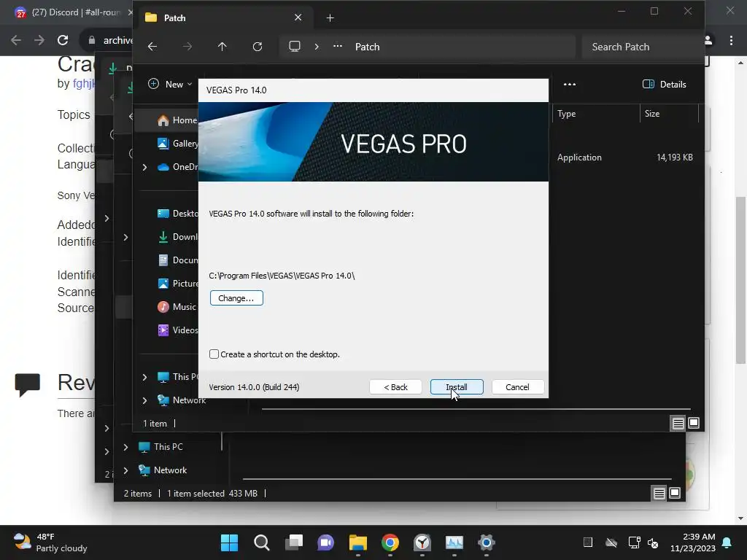The image size is (747, 560).
Task: Open the New dropdown in Explorer
Action: 170,85
